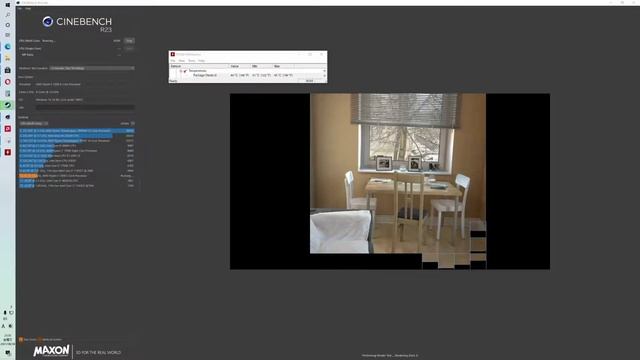Click the Sensor column header in HWMonitor
The height and width of the screenshot is (360, 640).
(200, 66)
